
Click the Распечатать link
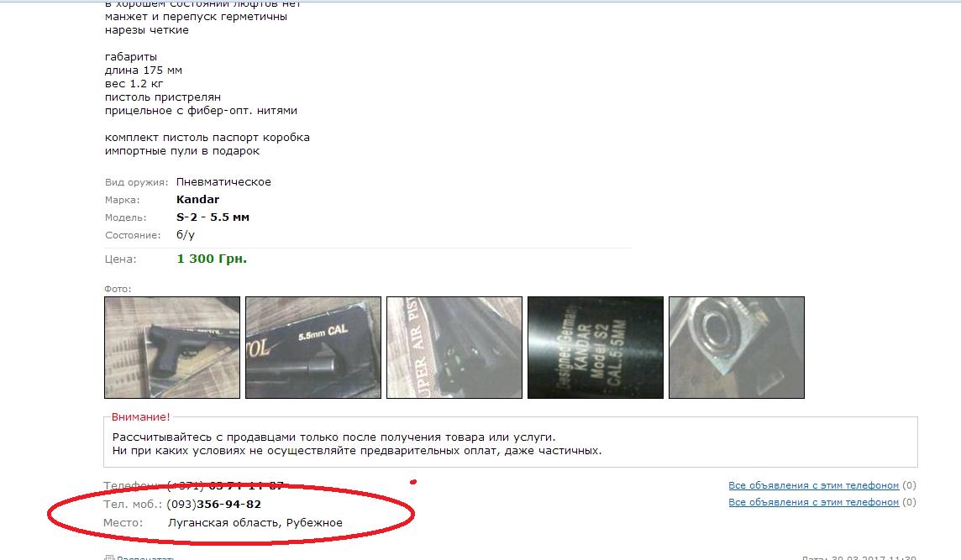(x=146, y=557)
